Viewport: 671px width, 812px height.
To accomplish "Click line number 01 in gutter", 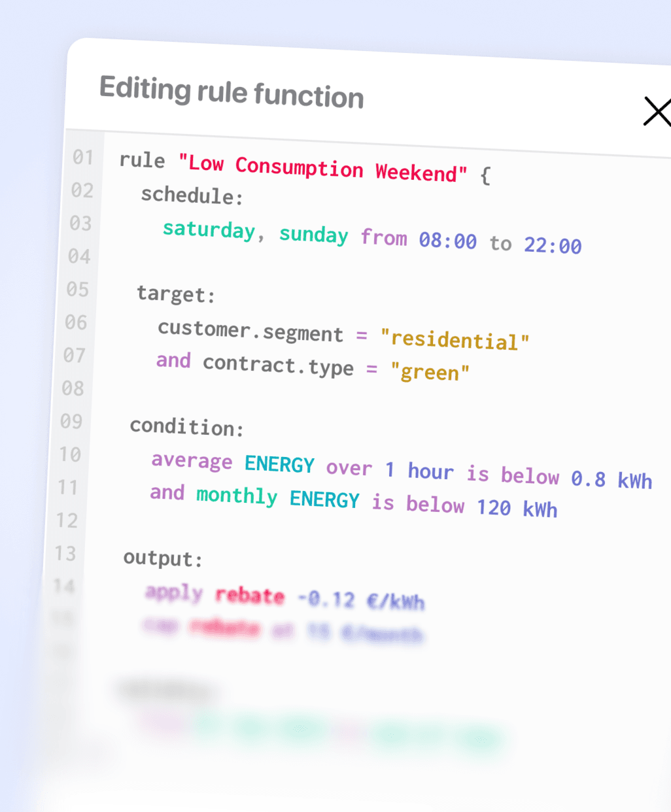I will click(83, 157).
